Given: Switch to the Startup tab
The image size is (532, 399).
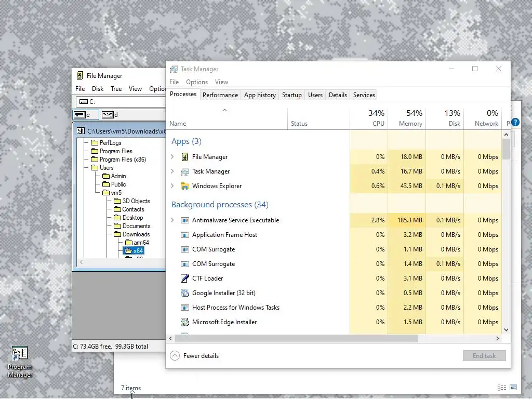Looking at the screenshot, I should (292, 95).
